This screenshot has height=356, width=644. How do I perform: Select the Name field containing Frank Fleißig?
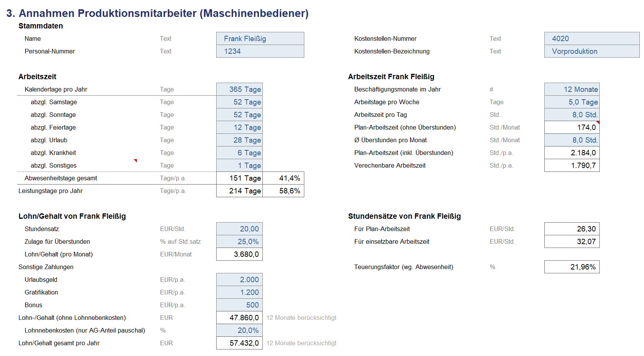coord(260,38)
